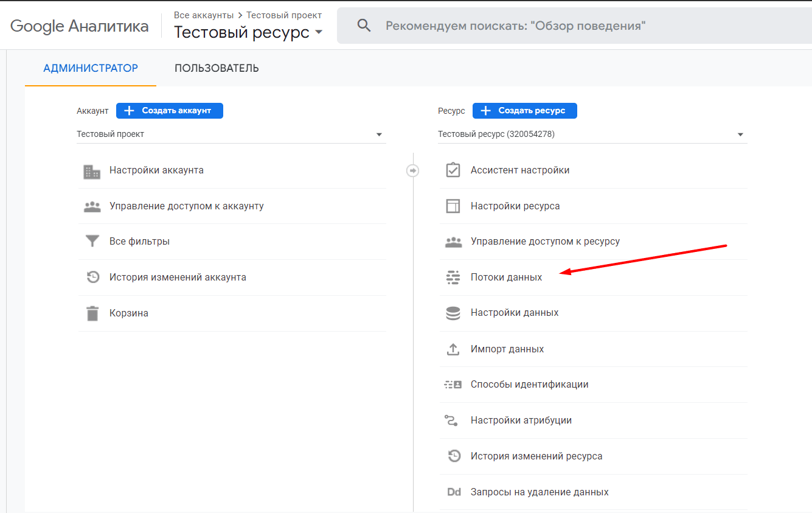The image size is (812, 513).
Task: Click the trash bin icon for Корзина
Action: (92, 313)
